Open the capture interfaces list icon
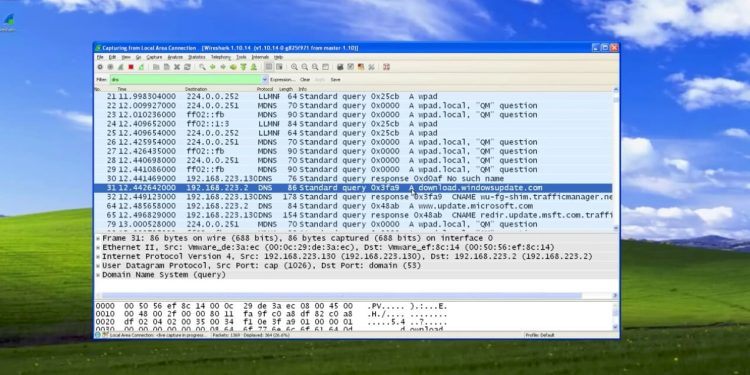750x375 pixels. 100,67
